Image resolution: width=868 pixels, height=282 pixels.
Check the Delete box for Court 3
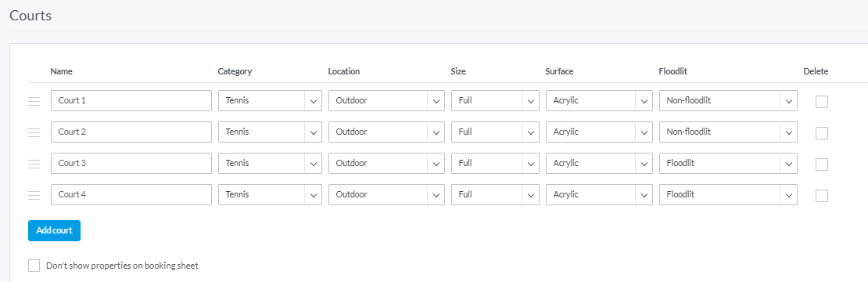click(x=822, y=164)
